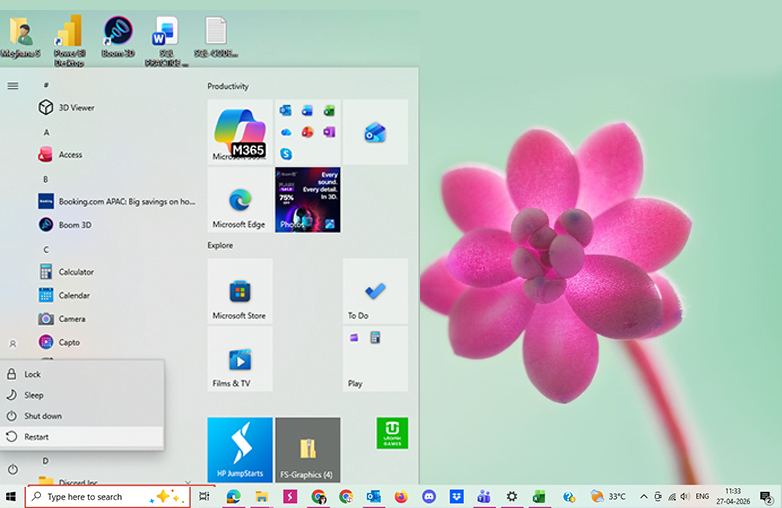Click the Productivity group heading

(228, 86)
